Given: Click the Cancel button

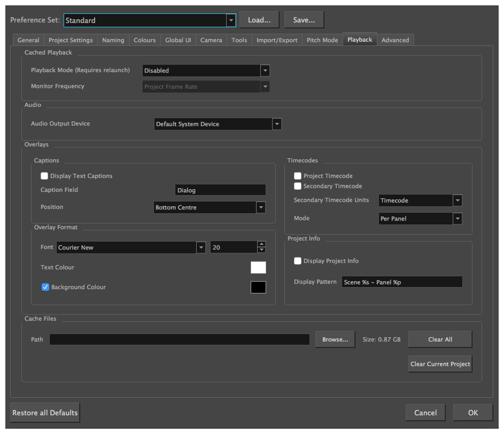Looking at the screenshot, I should [x=425, y=413].
